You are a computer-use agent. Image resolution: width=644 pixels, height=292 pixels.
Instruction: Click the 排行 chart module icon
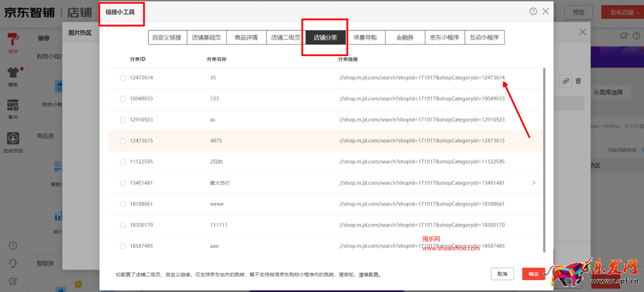click(x=58, y=216)
